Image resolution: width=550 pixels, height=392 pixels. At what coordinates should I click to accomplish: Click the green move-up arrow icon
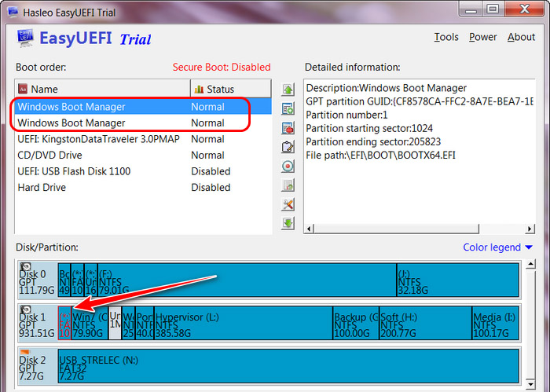(x=288, y=90)
